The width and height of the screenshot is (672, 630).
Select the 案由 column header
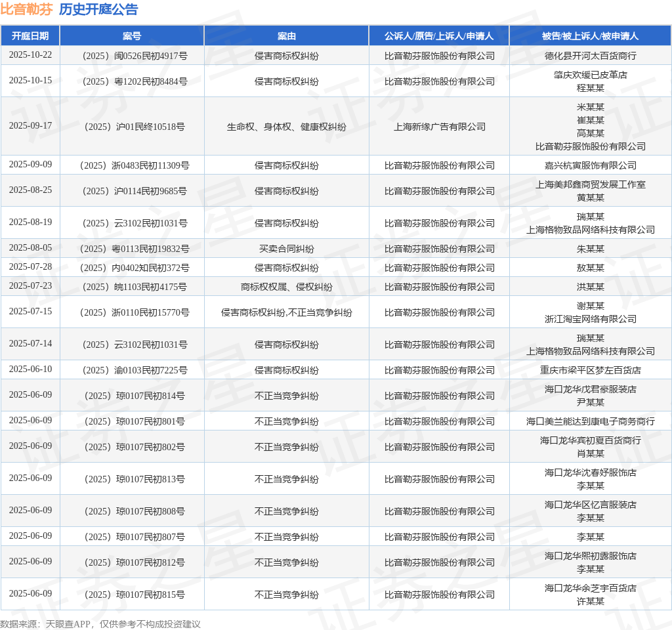pyautogui.click(x=286, y=36)
